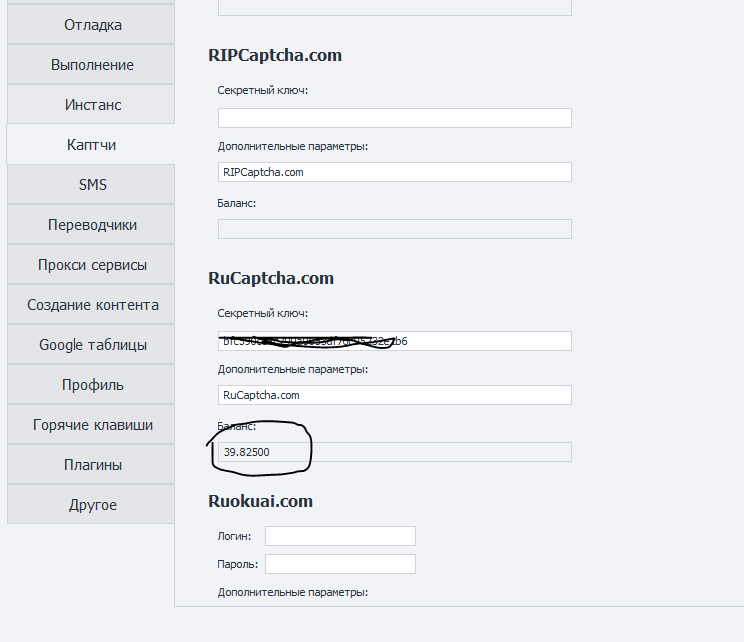Select the RIPCaptcha balance field
744x642 pixels.
[x=395, y=229]
